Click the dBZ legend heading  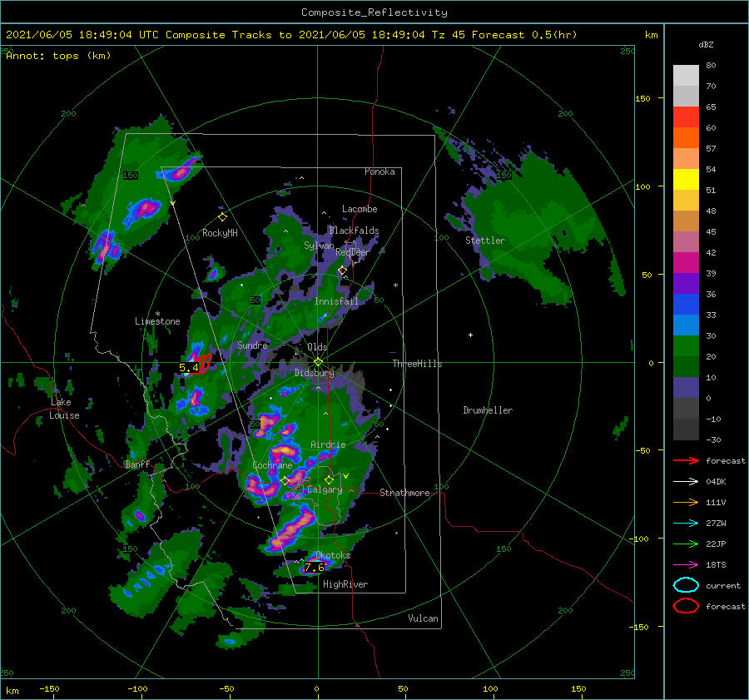[706, 44]
